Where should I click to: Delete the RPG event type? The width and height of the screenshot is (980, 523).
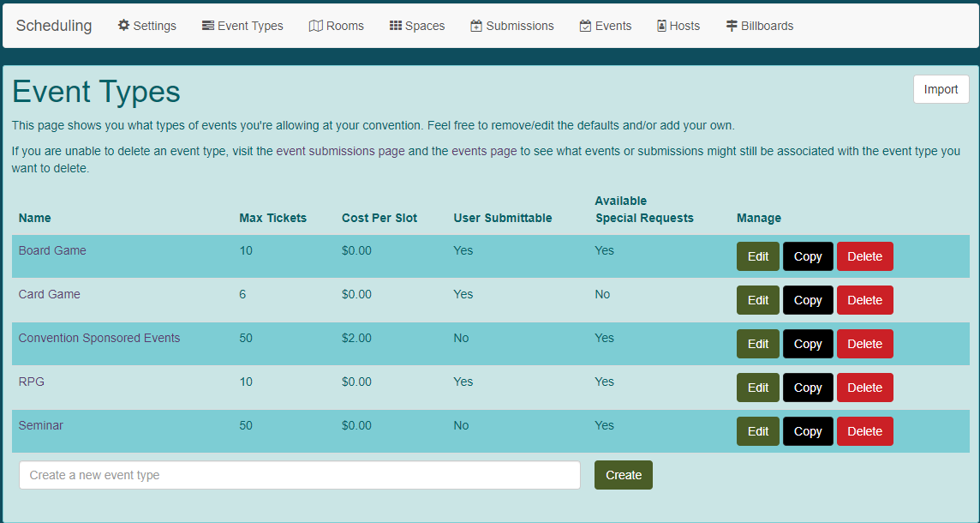865,388
